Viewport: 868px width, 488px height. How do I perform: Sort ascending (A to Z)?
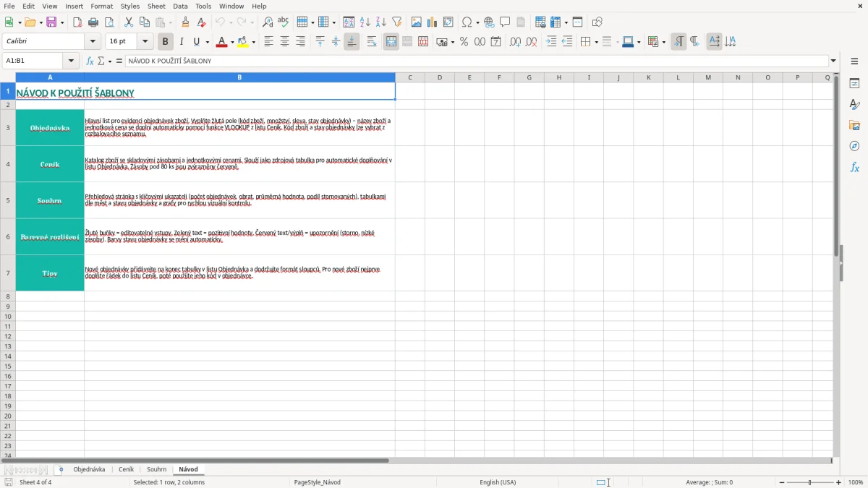tap(365, 22)
